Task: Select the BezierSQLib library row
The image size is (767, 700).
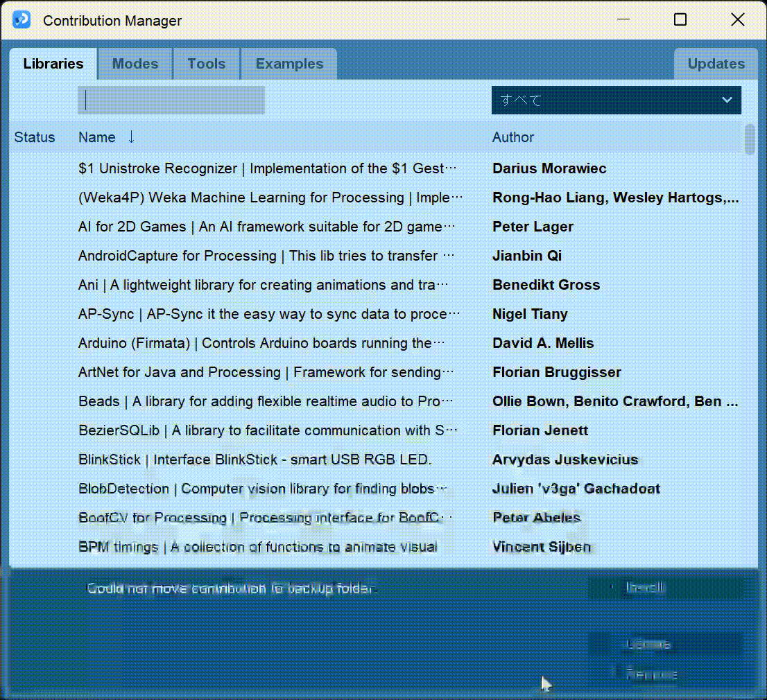Action: tap(374, 430)
